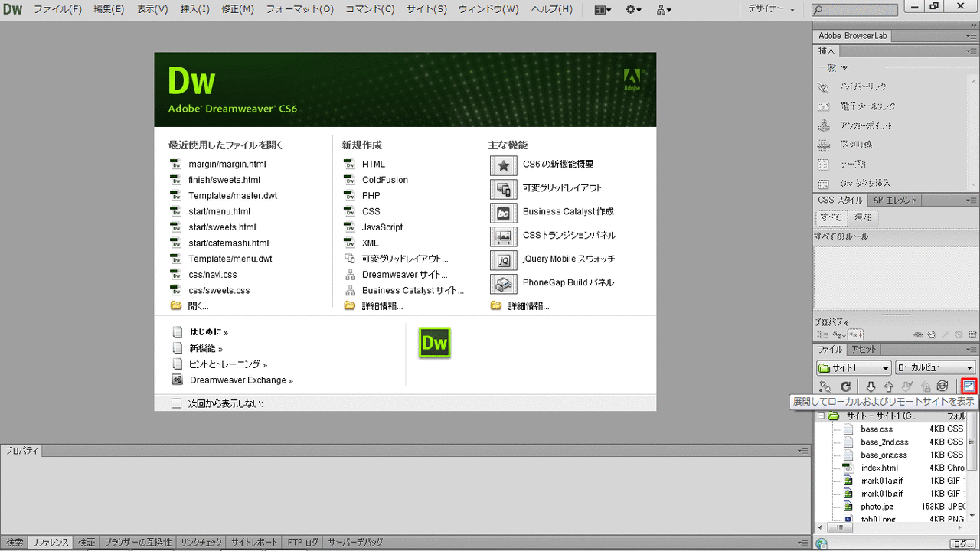Refresh the Files panel list

click(x=846, y=387)
